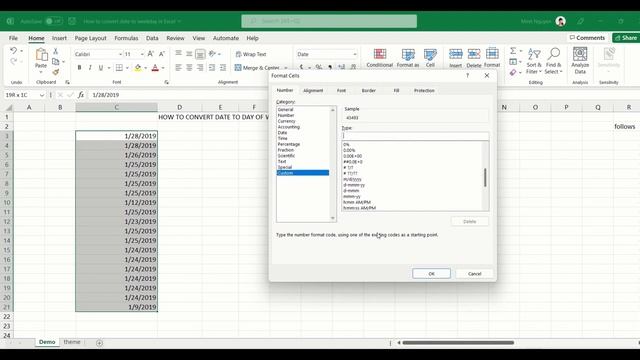This screenshot has width=640, height=360.
Task: Open the File menu
Action: click(x=13, y=38)
